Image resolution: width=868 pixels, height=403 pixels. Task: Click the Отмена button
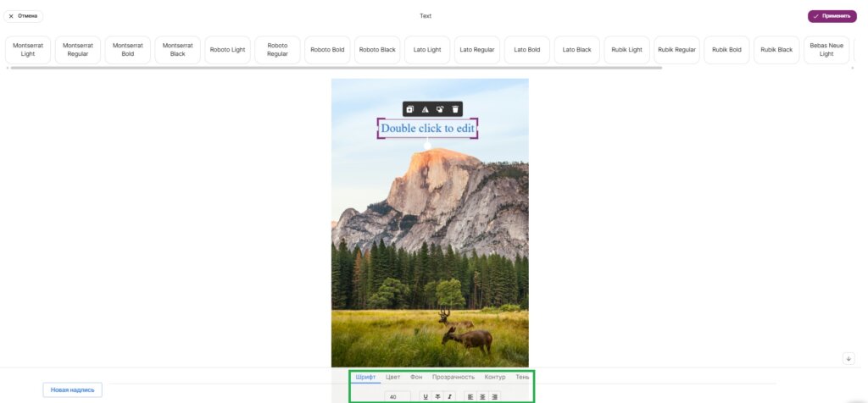click(24, 16)
